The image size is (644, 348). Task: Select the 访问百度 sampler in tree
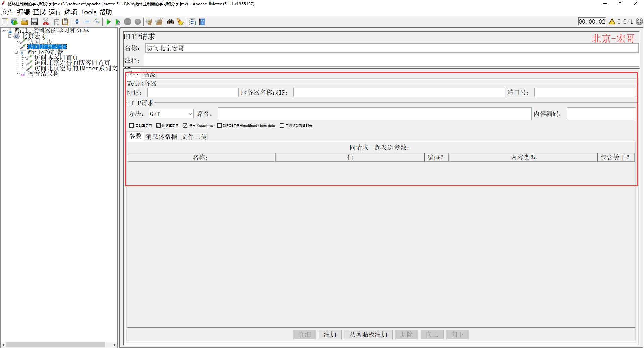tap(40, 41)
